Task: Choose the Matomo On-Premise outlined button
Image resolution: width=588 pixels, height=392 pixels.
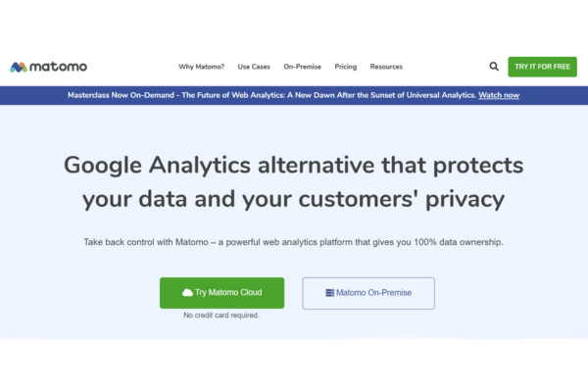Action: (368, 293)
